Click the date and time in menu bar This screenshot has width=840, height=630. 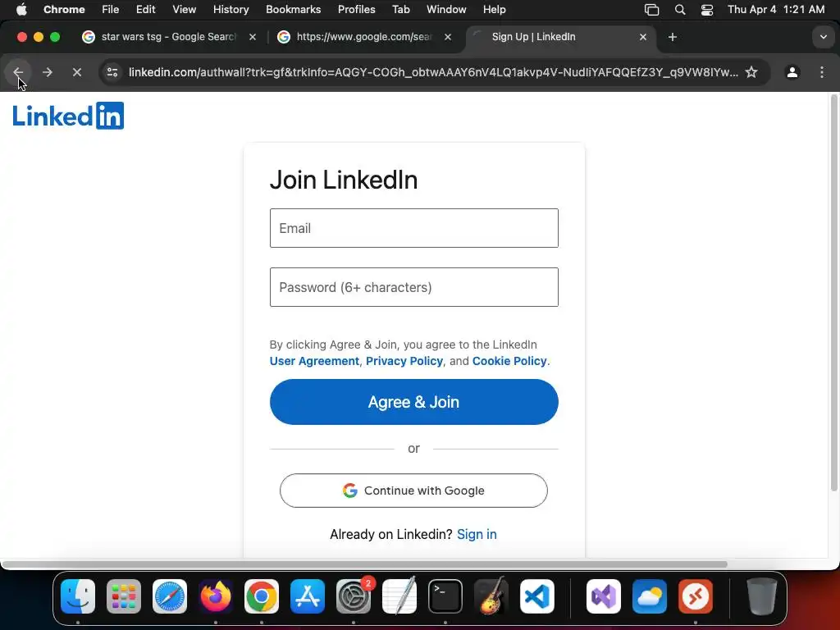pos(776,10)
